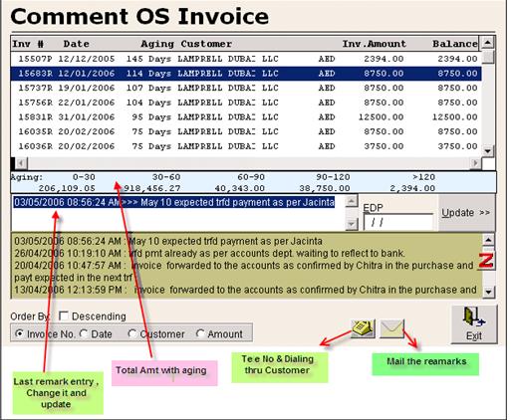This screenshot has height=420, width=514.
Task: Click the envelope mail remarks icon
Action: coord(392,328)
